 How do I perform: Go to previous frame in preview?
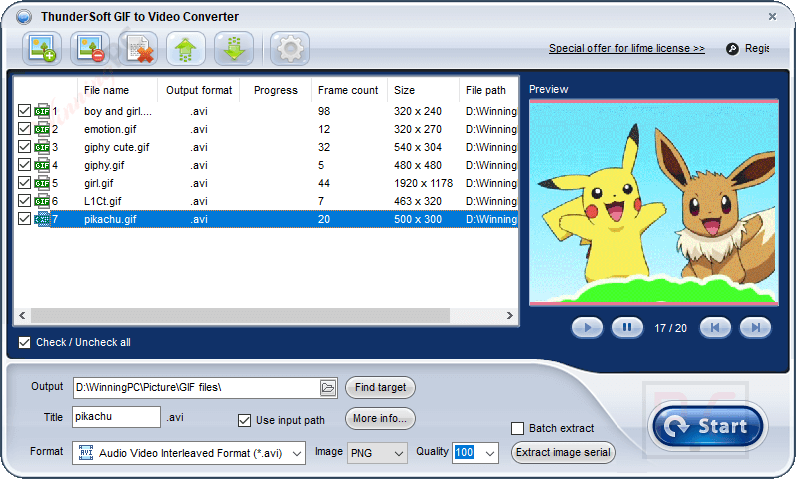[x=715, y=327]
